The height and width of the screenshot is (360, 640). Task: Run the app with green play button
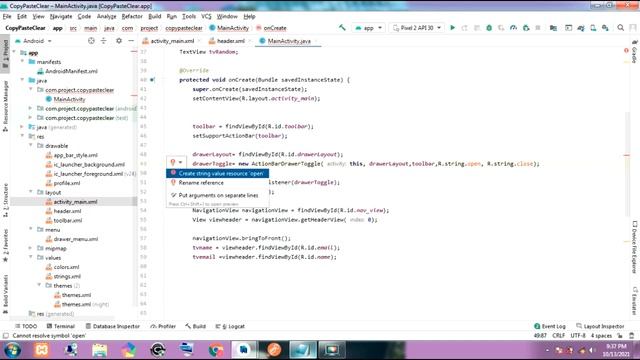[452, 28]
